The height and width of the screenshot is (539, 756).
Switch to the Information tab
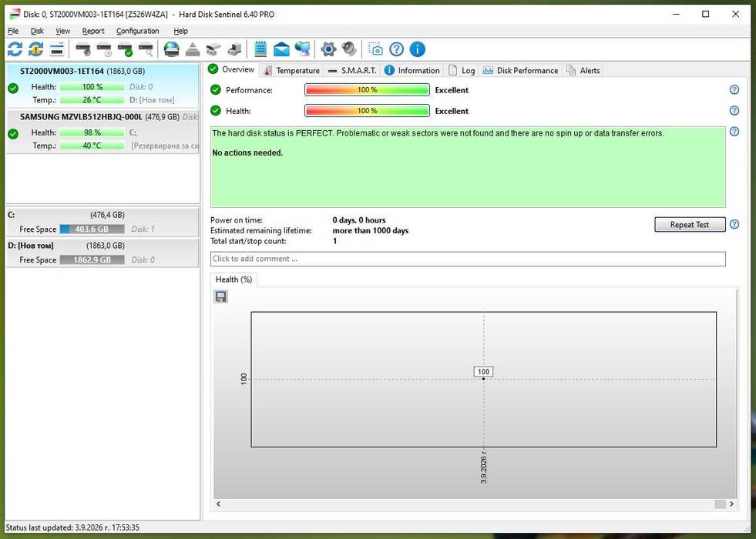point(412,70)
